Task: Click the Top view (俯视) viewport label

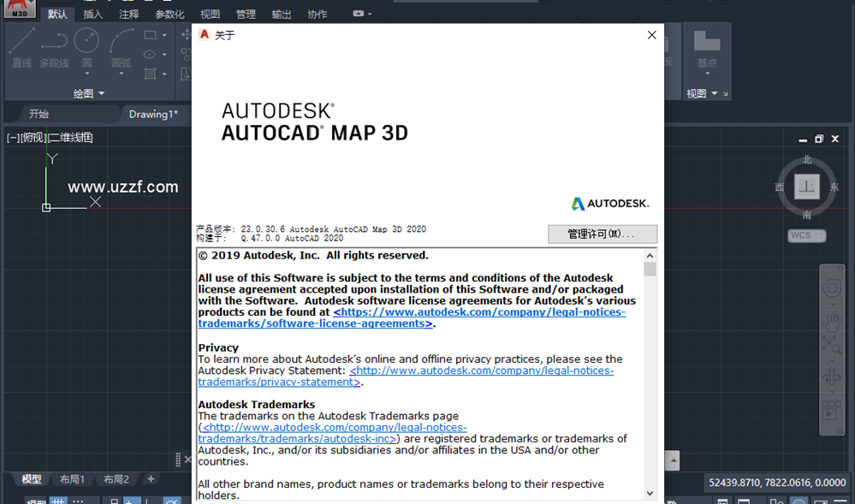Action: (33, 138)
